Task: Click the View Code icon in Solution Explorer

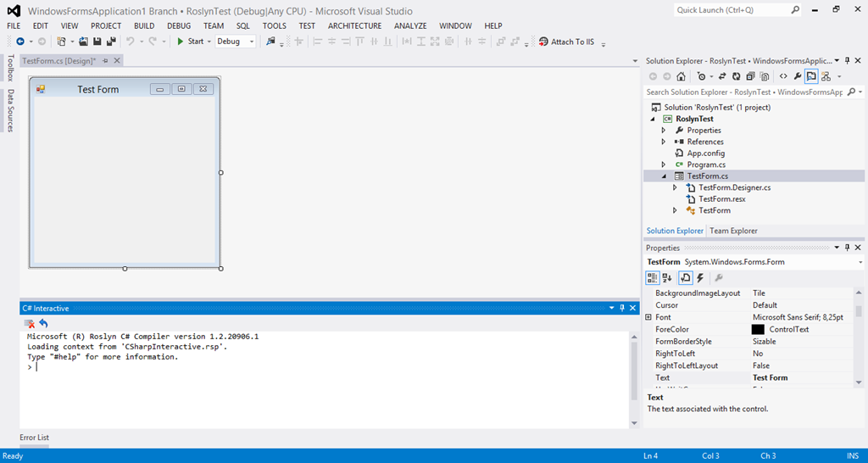Action: (783, 76)
